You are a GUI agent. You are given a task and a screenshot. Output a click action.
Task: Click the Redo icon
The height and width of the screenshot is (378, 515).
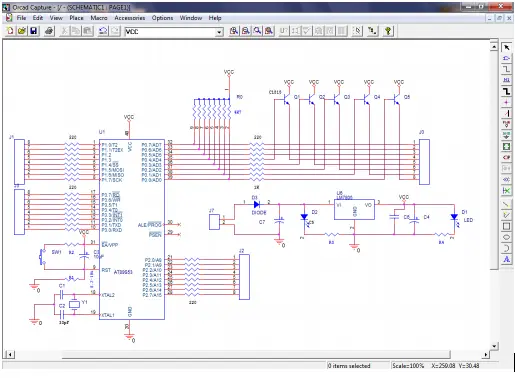tap(115, 31)
